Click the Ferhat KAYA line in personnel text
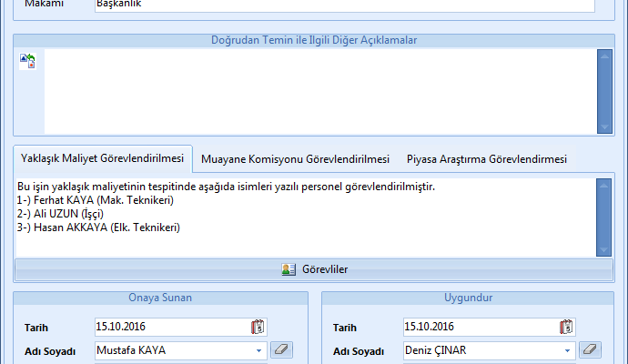The width and height of the screenshot is (628, 364). point(96,200)
